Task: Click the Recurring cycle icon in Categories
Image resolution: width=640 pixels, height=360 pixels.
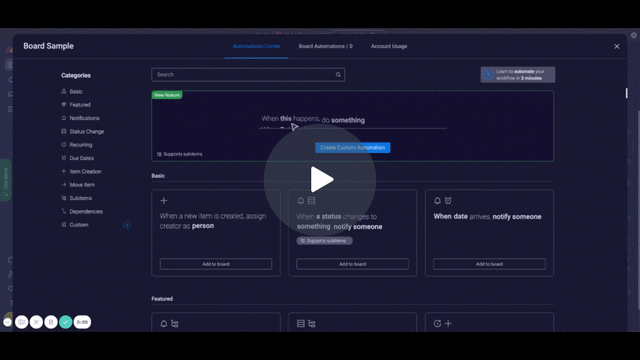Action: click(64, 144)
